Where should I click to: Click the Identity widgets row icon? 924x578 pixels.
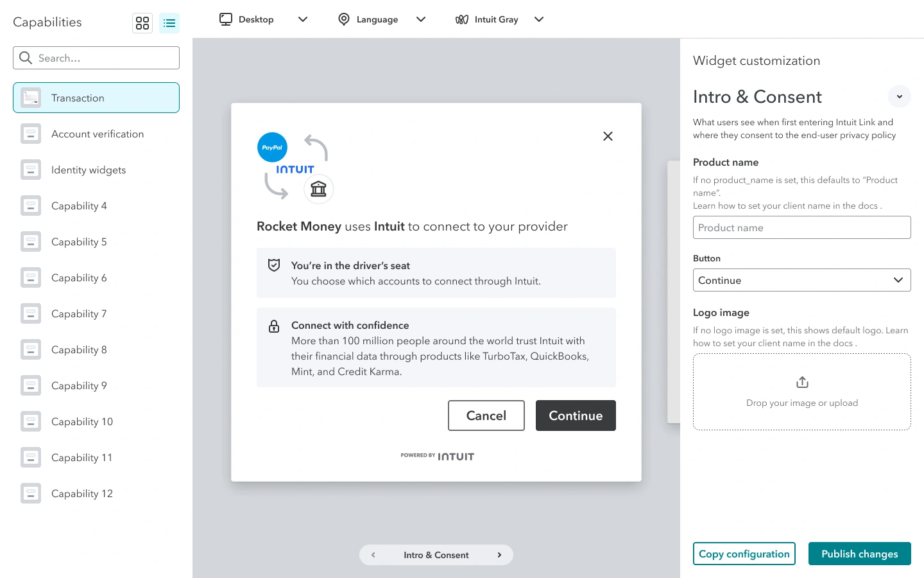[31, 170]
